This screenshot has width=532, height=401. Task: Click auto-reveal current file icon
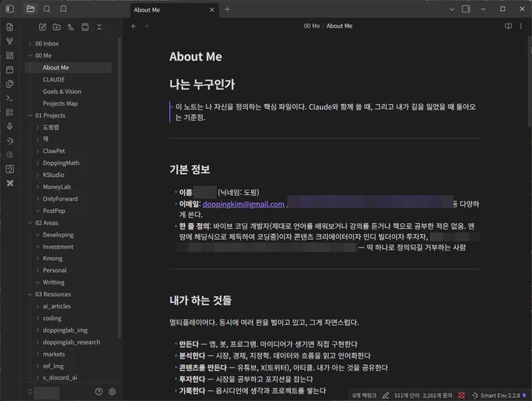84,27
